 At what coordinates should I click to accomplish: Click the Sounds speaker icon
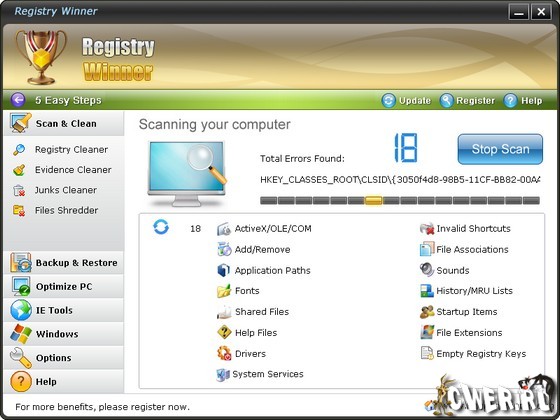[427, 270]
